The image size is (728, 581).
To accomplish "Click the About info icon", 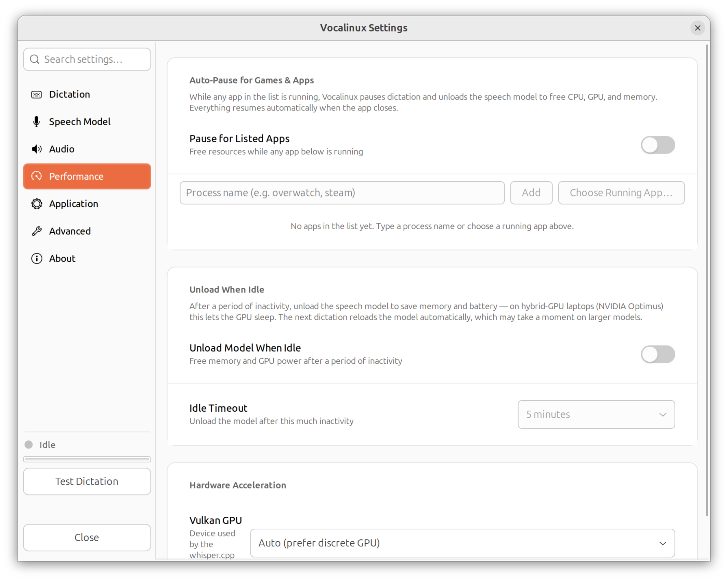I will click(x=36, y=259).
